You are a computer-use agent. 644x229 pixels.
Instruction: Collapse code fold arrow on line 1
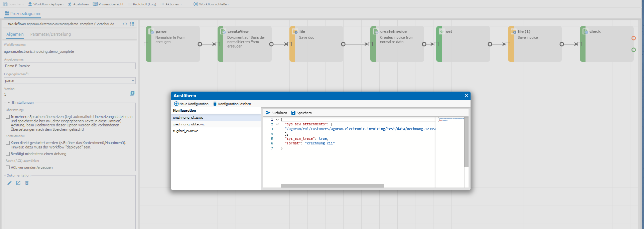point(277,119)
